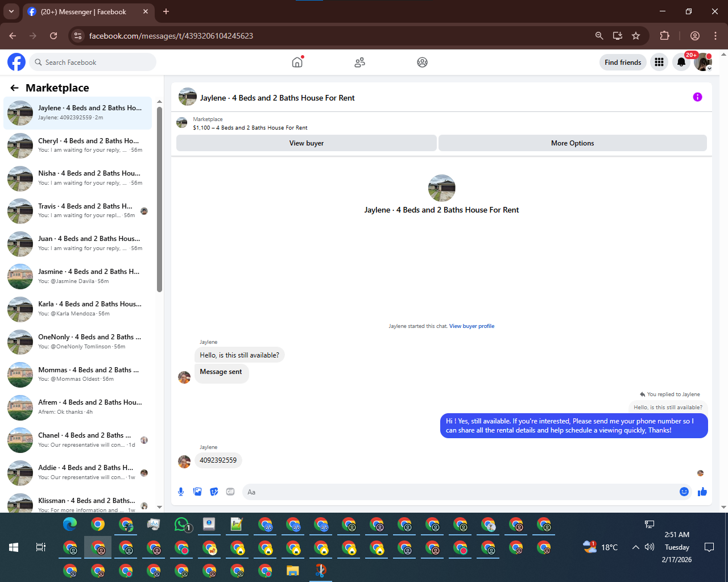
Task: Click the message text box
Action: click(x=461, y=492)
